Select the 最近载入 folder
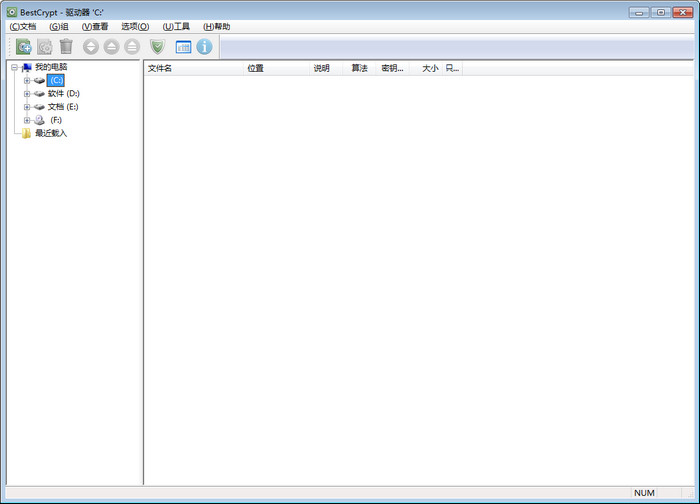700x504 pixels. click(51, 133)
